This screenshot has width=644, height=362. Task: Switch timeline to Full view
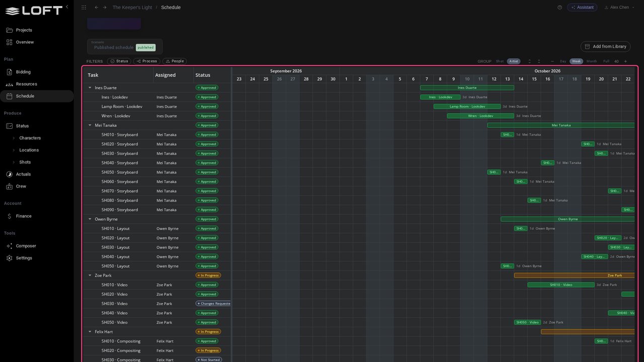point(606,61)
